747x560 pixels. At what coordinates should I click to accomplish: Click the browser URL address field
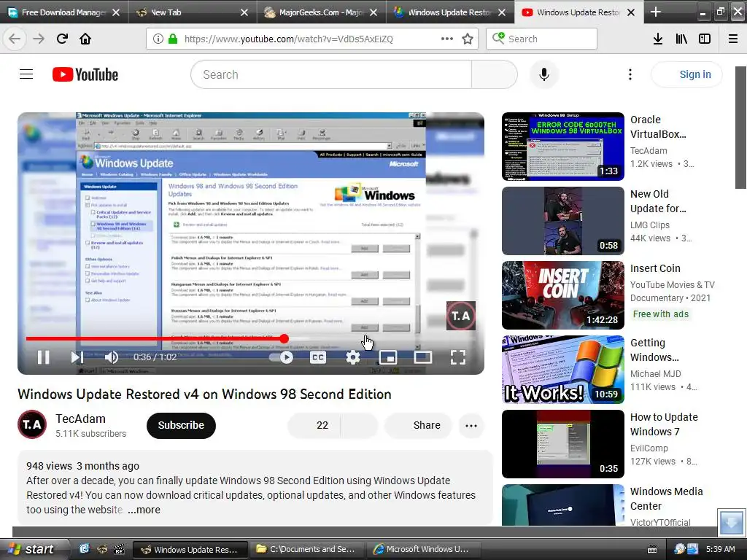coord(311,39)
